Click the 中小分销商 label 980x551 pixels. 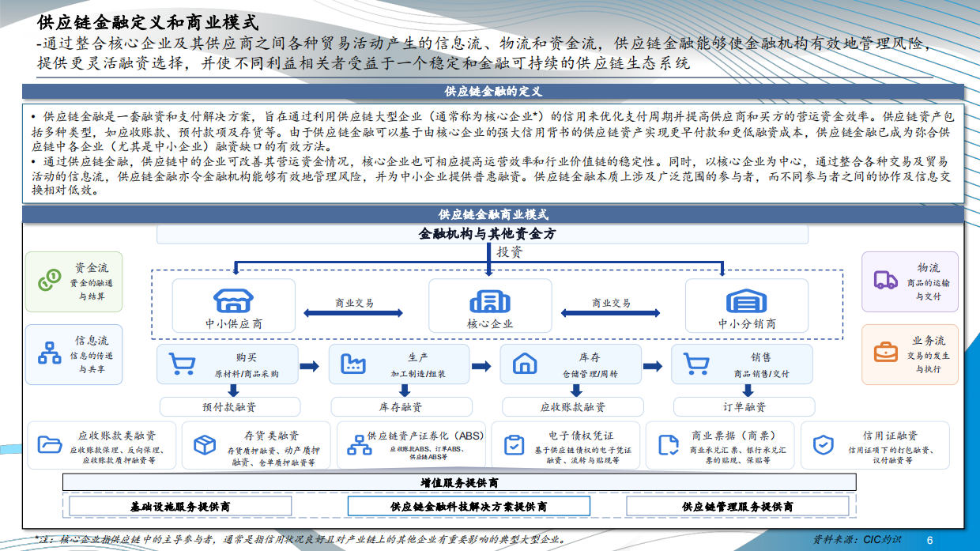(x=747, y=323)
